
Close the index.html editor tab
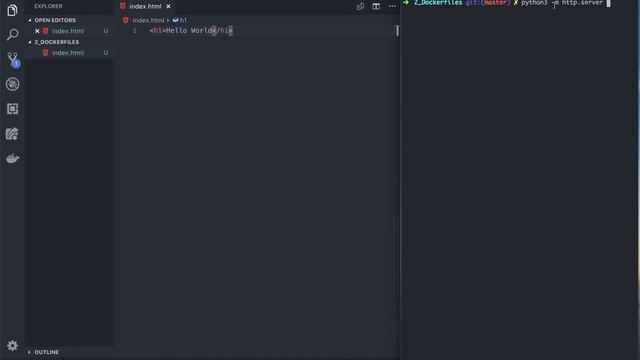pos(168,7)
